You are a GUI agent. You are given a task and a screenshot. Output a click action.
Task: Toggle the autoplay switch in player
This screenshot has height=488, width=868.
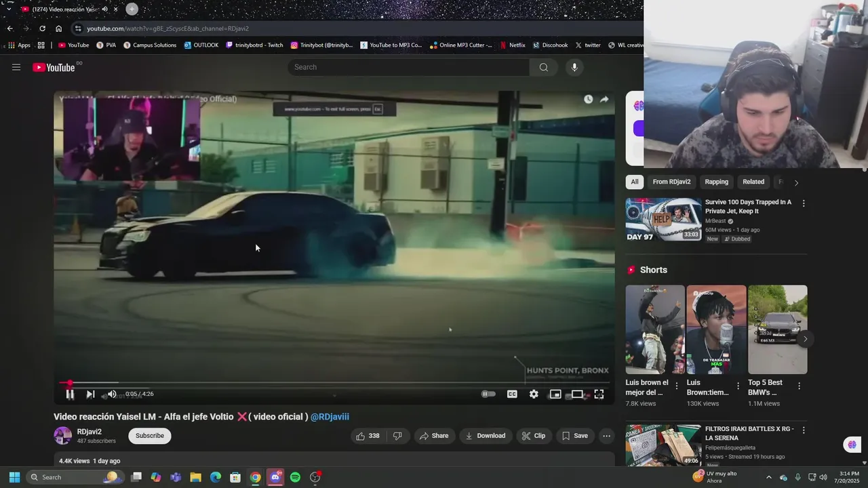pyautogui.click(x=488, y=394)
